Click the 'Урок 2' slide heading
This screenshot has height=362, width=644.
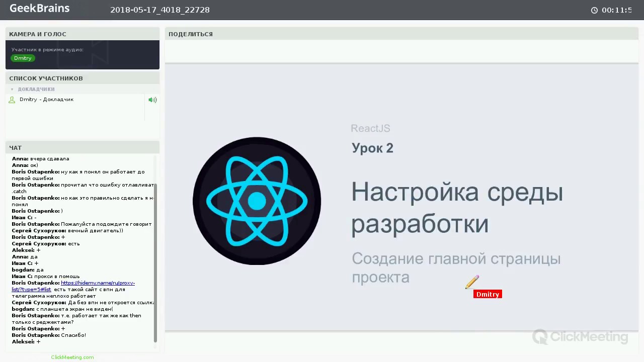372,148
